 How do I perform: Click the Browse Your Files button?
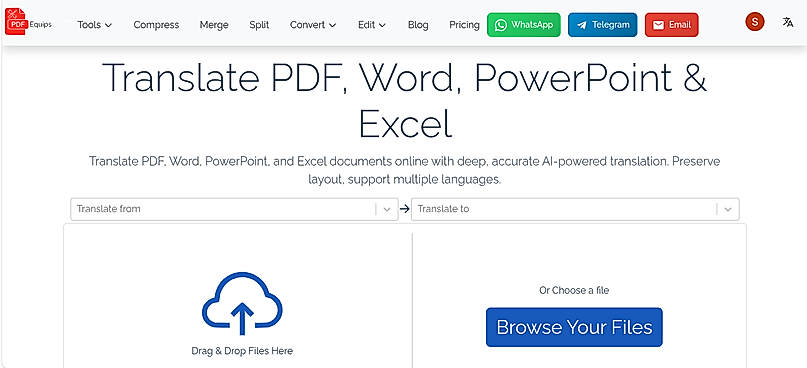click(x=574, y=327)
